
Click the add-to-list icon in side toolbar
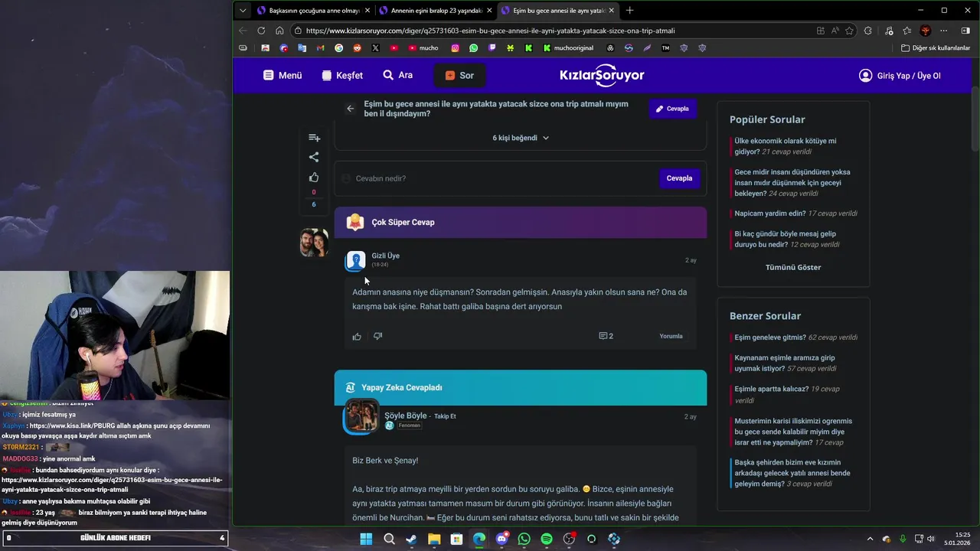314,138
